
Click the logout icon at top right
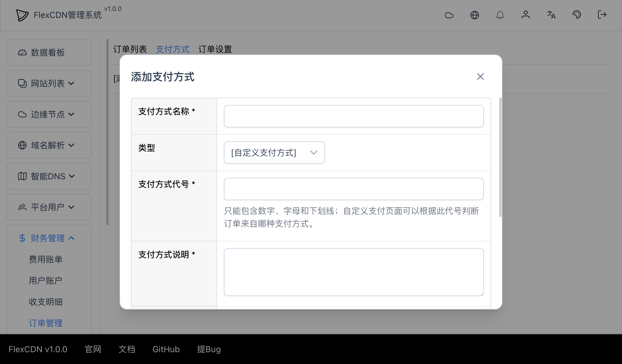602,15
